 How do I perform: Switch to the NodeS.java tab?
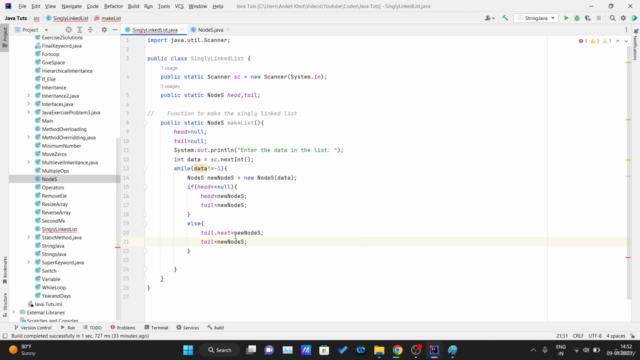coord(210,30)
